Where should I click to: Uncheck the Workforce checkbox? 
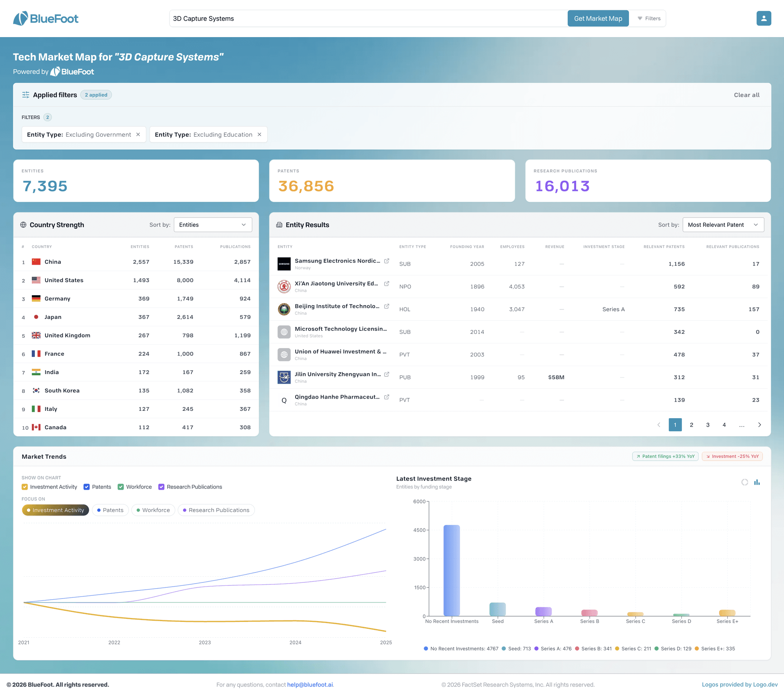[121, 487]
